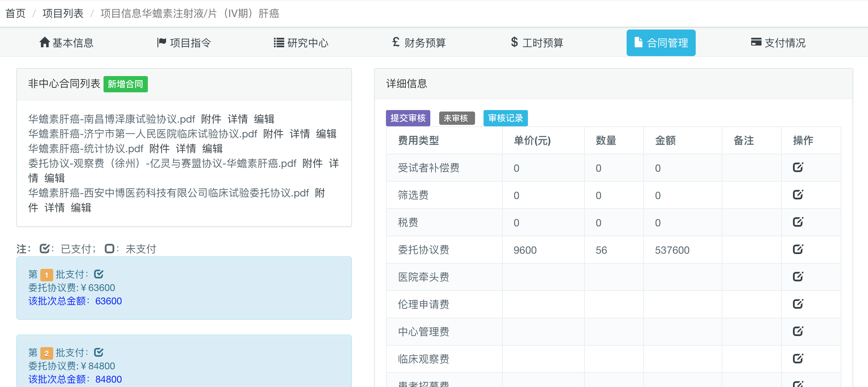
Task: Click batch 1 total 该批次总金额 63600
Action: [x=75, y=301]
